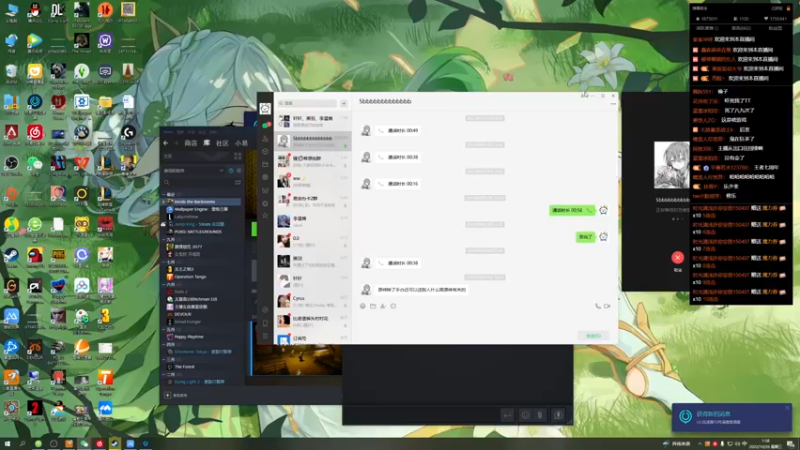Viewport: 800px width, 450px height.
Task: Click the emoji icon in dark chat window
Action: [525, 415]
